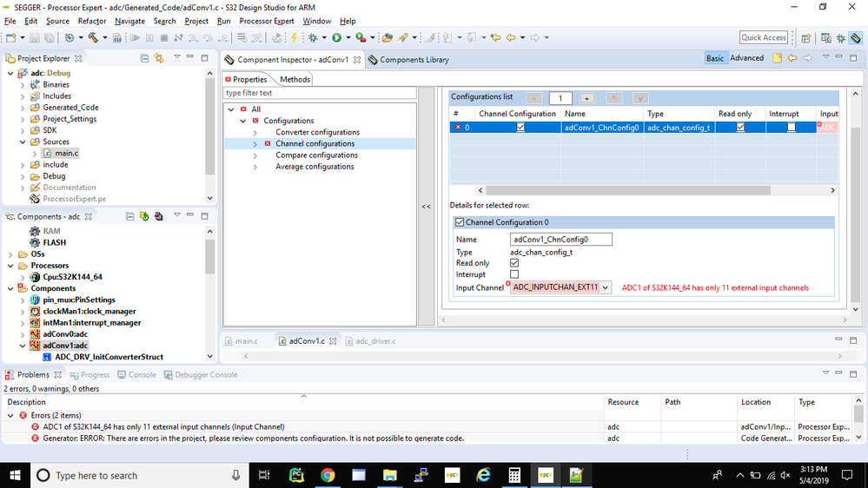Image resolution: width=868 pixels, height=488 pixels.
Task: Click the yellow note icon in Component Inspector
Action: coord(778,58)
